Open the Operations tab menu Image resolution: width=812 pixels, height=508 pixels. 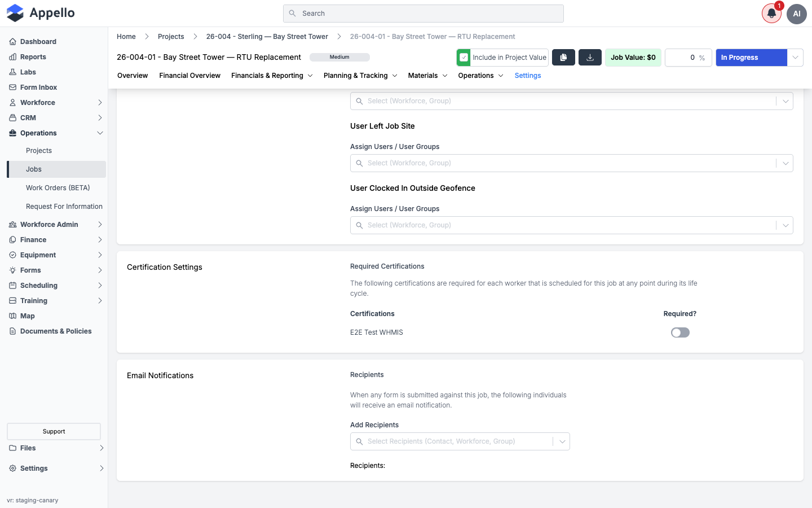(x=480, y=76)
